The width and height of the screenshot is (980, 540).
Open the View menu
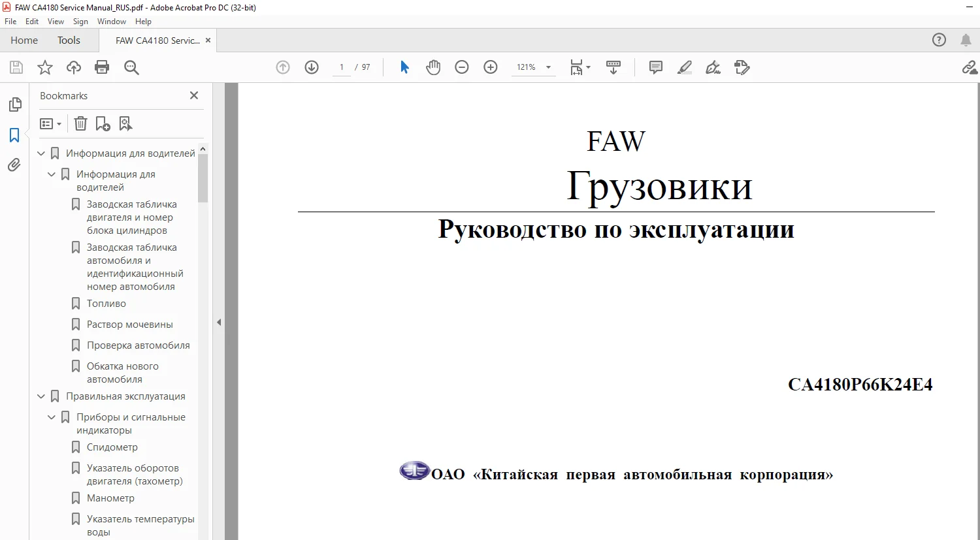coord(56,22)
